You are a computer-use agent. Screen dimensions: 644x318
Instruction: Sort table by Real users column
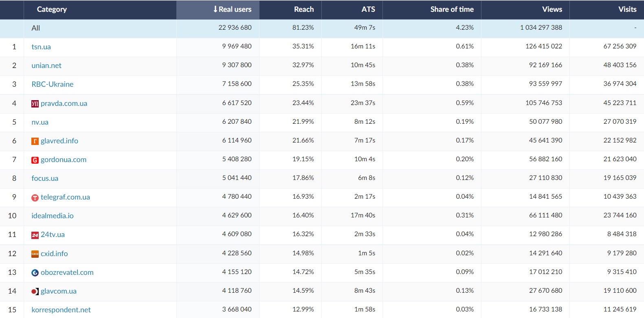click(x=232, y=9)
